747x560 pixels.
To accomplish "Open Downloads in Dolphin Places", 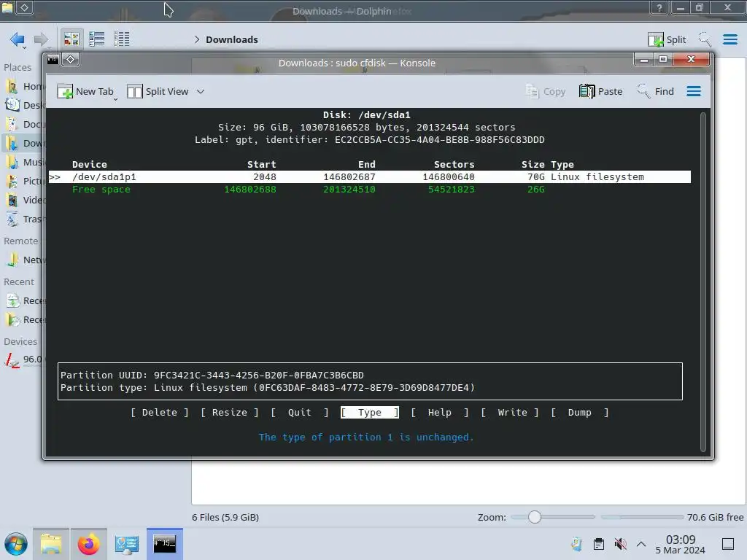I will click(x=25, y=144).
